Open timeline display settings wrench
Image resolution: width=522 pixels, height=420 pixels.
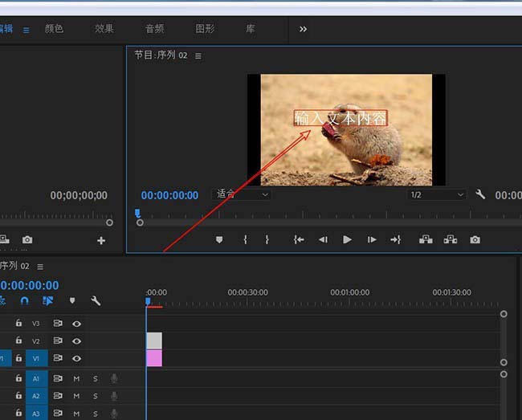click(x=96, y=301)
